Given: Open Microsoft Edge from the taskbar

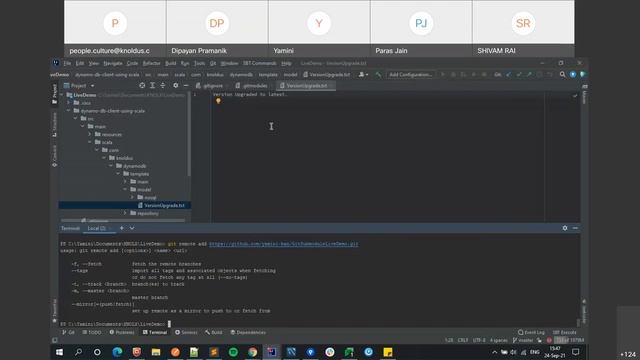Looking at the screenshot, I should pos(117,352).
